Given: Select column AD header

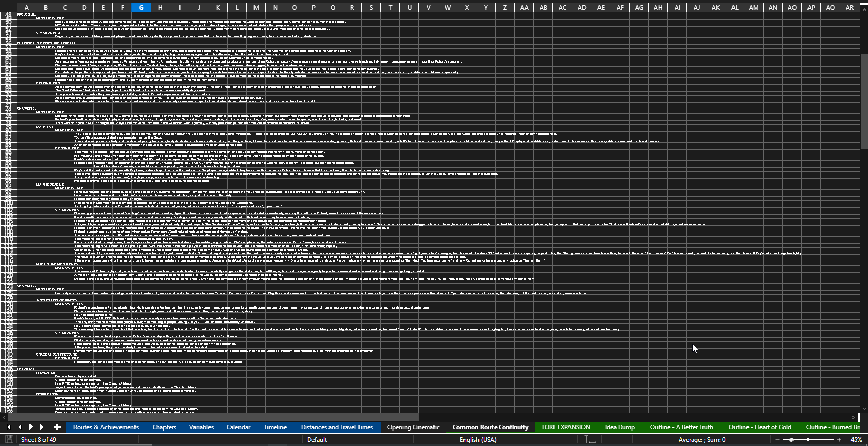Looking at the screenshot, I should [x=581, y=7].
